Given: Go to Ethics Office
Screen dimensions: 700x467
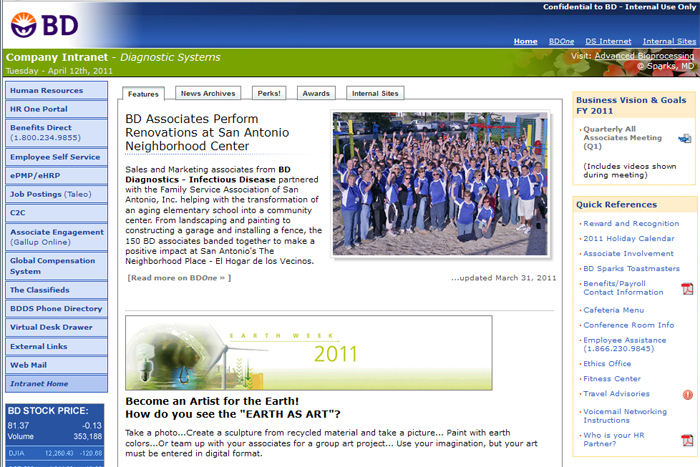Looking at the screenshot, I should [x=607, y=363].
